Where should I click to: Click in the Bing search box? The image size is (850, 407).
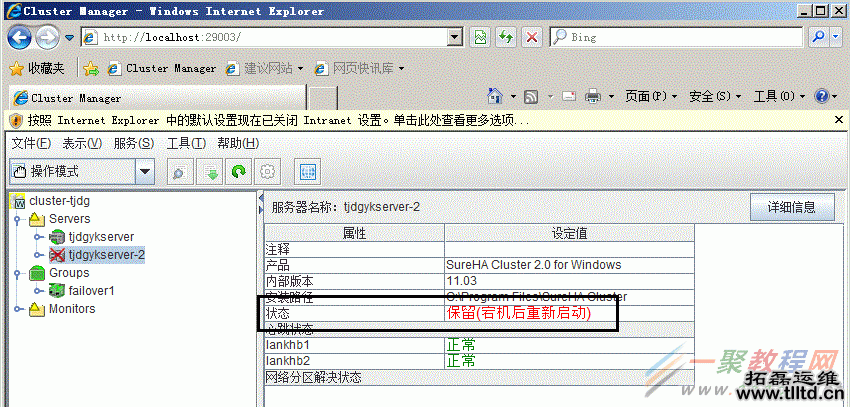(680, 37)
